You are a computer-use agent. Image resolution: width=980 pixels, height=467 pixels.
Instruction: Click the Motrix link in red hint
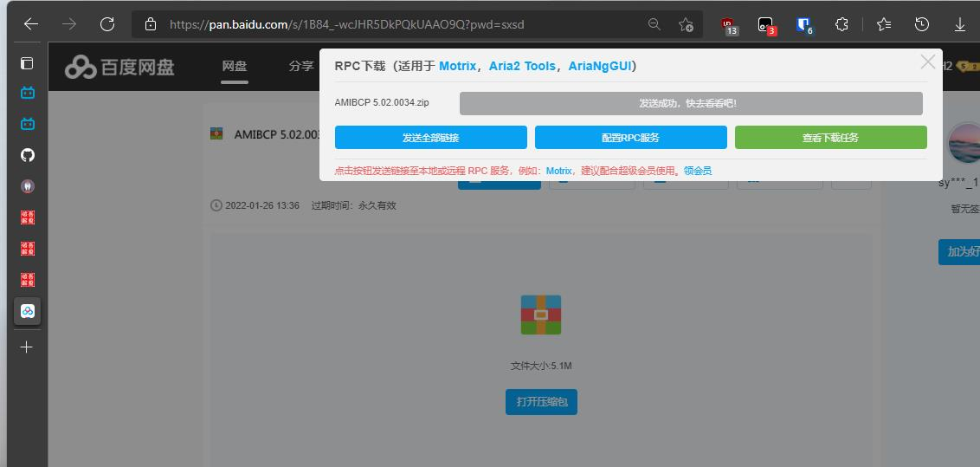pyautogui.click(x=558, y=171)
